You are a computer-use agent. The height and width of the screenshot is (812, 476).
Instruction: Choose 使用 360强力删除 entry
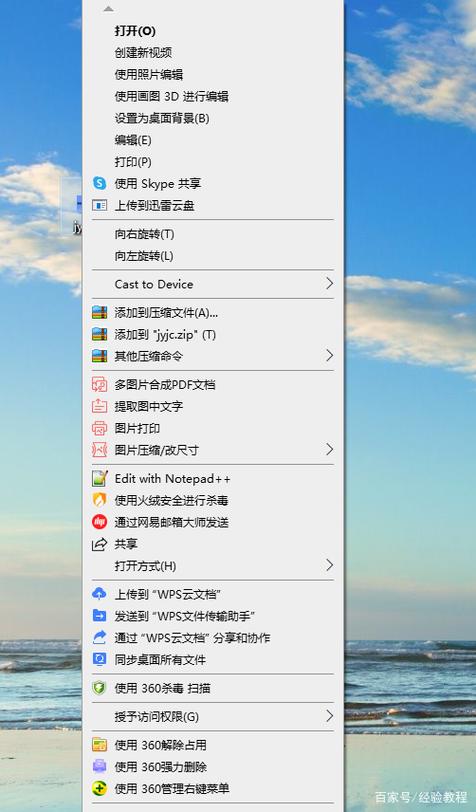click(x=161, y=766)
